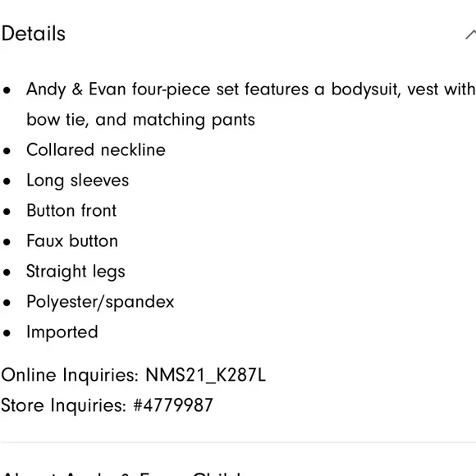Click the Straight legs bullet item
Screen dimensions: 476x476
coord(76,272)
